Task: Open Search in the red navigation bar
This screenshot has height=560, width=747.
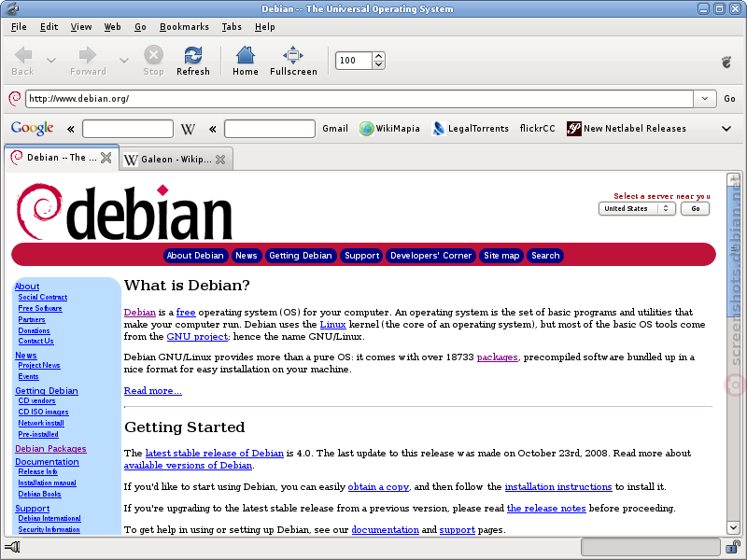Action: 545,256
